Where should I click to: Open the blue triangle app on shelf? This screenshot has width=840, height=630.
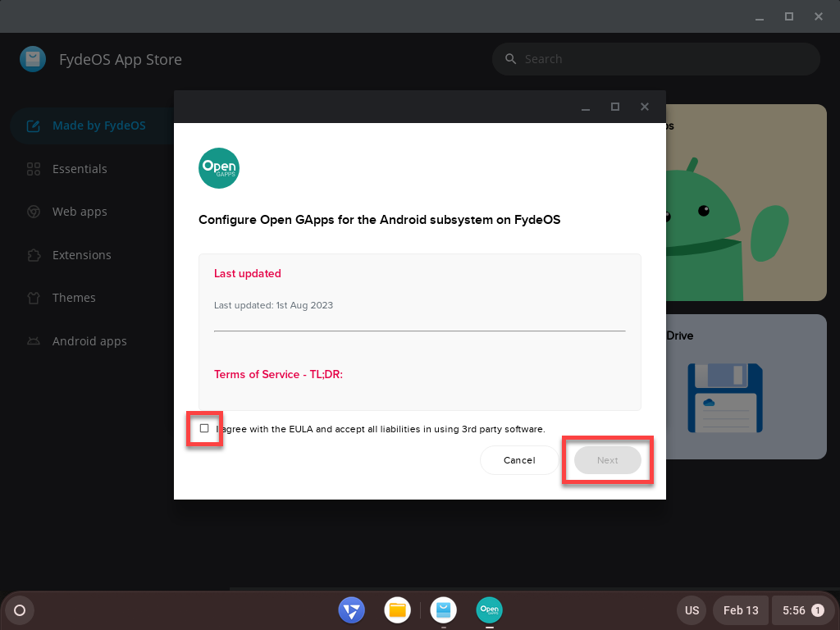point(351,610)
